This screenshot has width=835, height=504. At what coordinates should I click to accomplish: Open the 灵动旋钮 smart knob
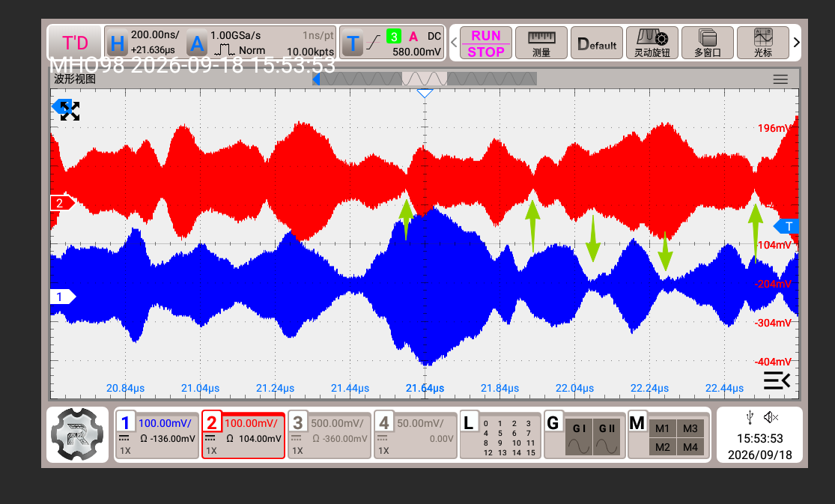tap(652, 43)
